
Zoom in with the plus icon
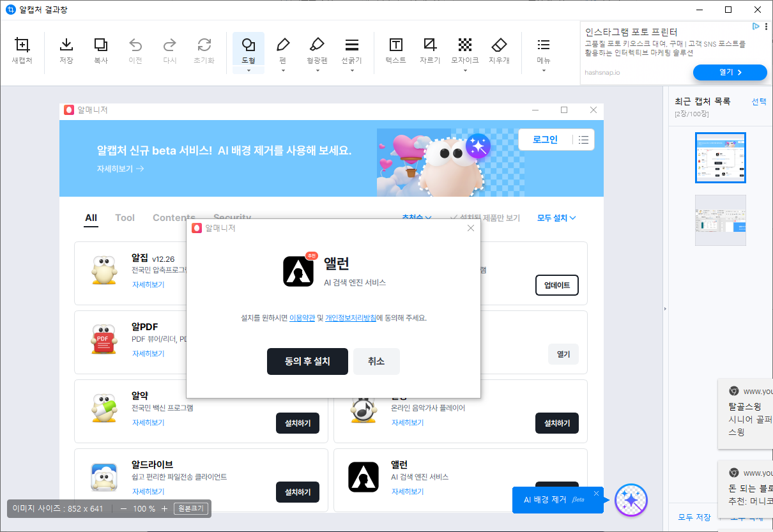pyautogui.click(x=164, y=509)
